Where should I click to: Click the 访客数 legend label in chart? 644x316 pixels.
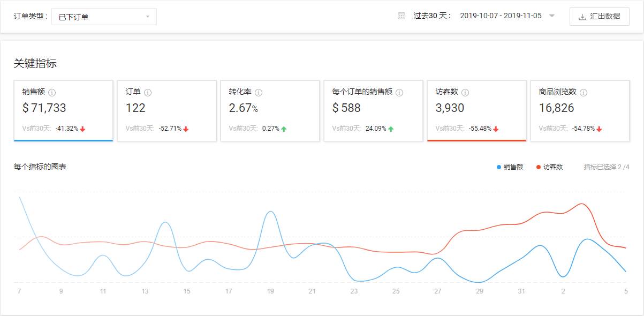(x=553, y=167)
